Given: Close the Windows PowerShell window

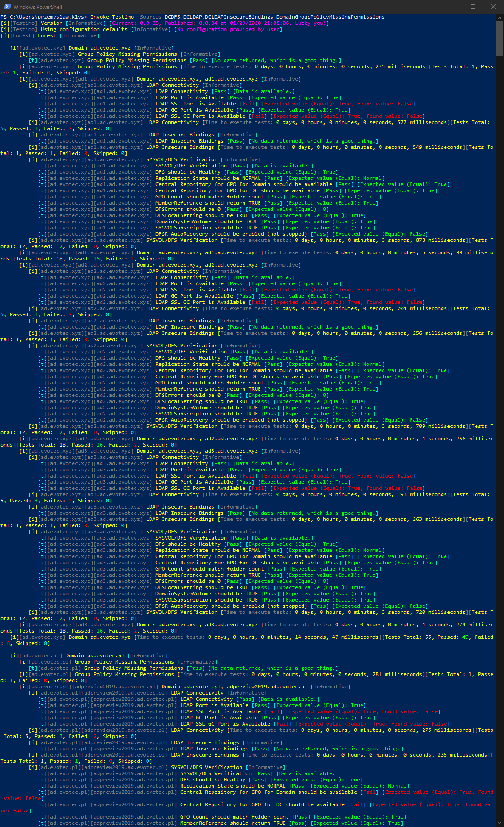Looking at the screenshot, I should 493,7.
